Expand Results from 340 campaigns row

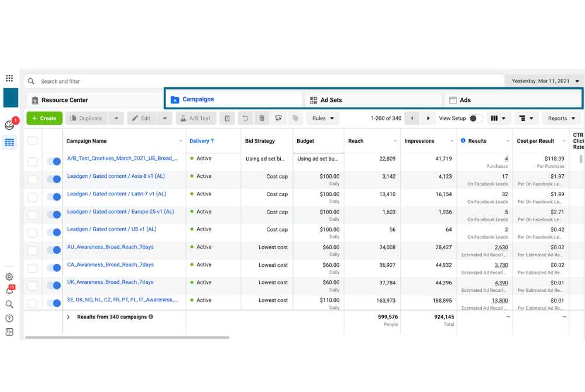(x=68, y=317)
